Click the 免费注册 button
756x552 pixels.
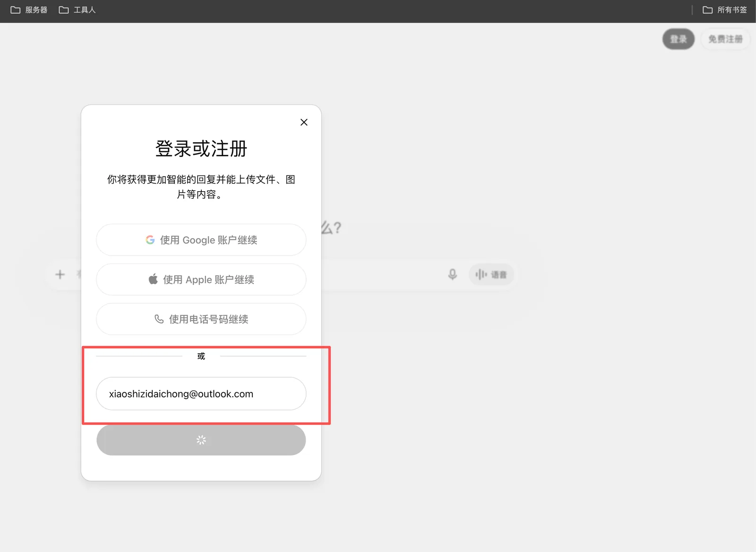pos(725,39)
